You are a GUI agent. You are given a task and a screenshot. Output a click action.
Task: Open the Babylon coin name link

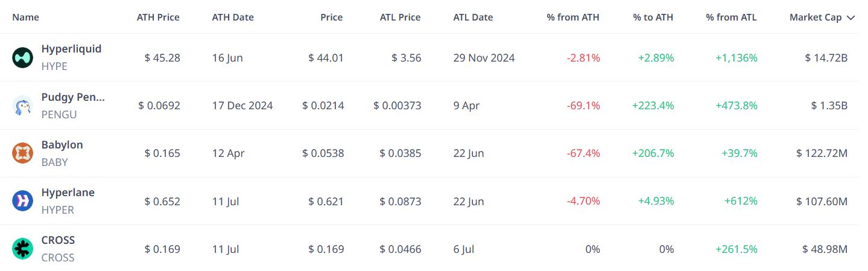[62, 144]
